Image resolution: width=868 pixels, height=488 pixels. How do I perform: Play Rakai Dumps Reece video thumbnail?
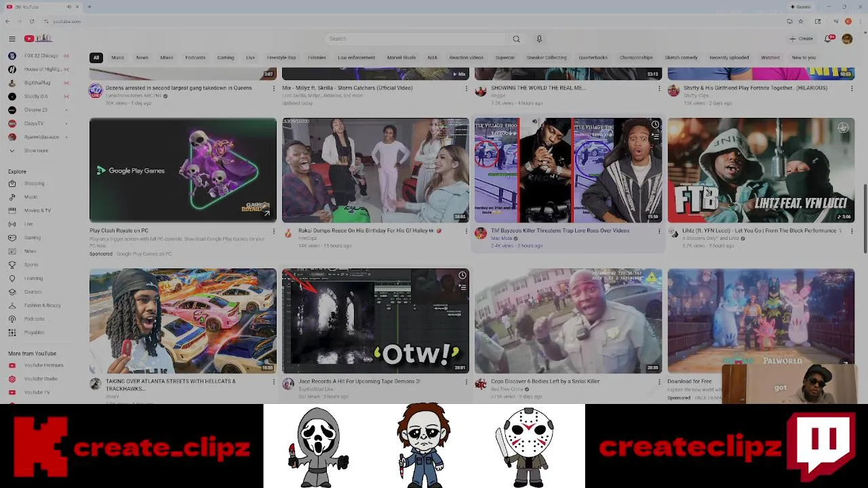pos(376,170)
